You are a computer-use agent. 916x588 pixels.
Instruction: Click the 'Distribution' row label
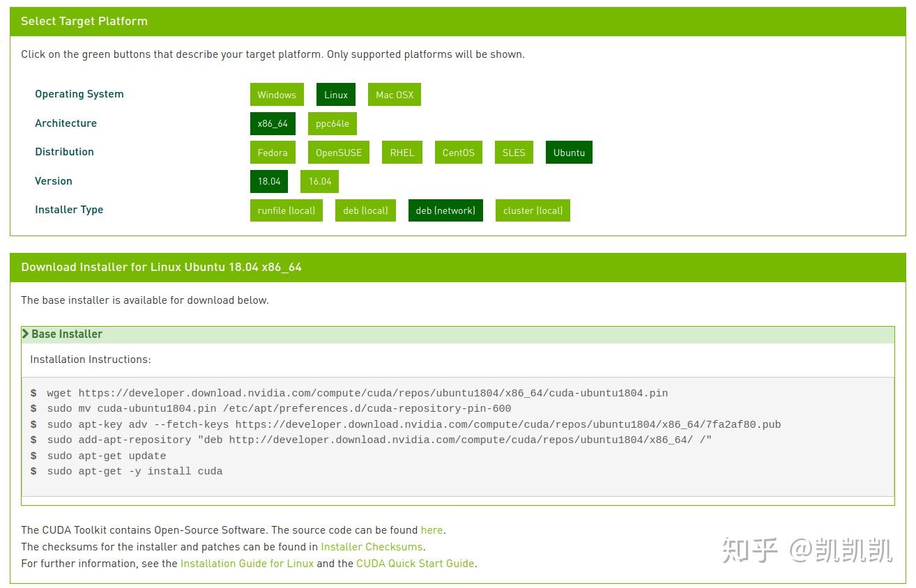(65, 152)
